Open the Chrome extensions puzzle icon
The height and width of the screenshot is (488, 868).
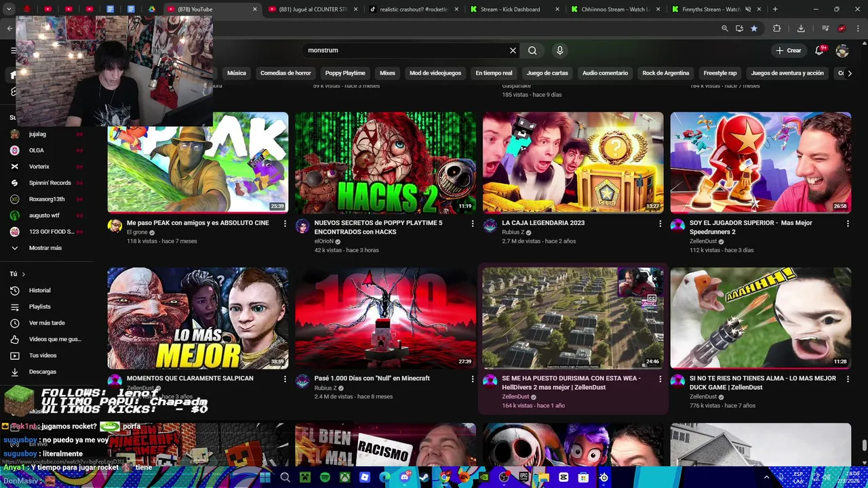click(777, 28)
